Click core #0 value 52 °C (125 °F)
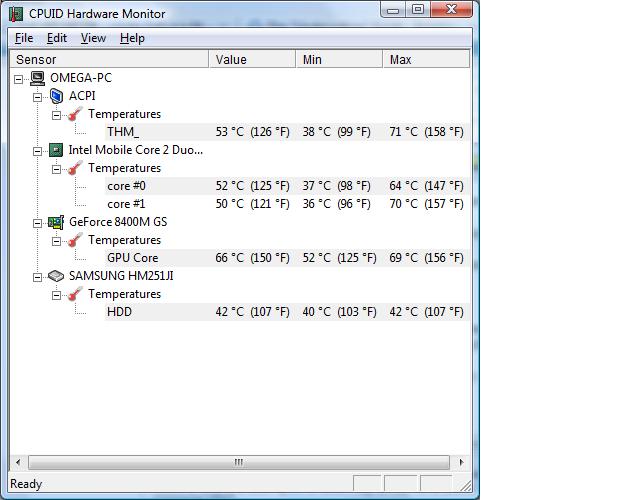This screenshot has height=500, width=640. [x=253, y=186]
